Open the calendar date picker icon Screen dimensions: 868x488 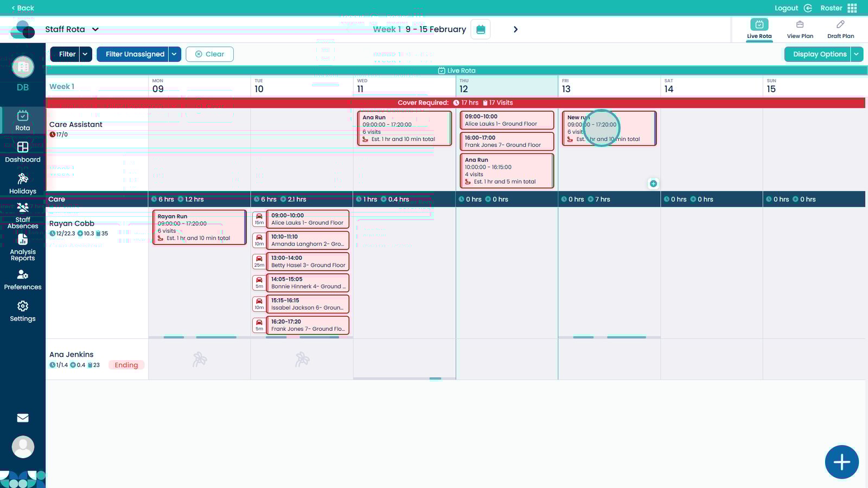pos(480,29)
